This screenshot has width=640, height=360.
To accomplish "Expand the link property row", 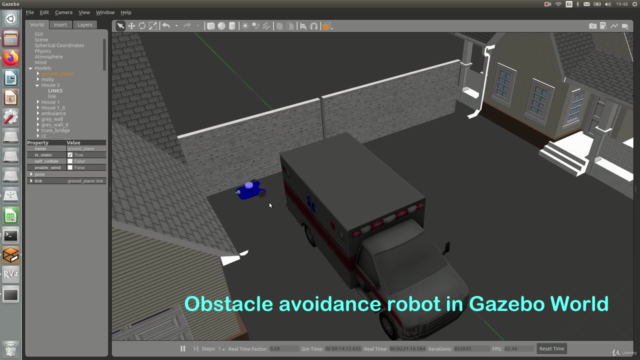I will pyautogui.click(x=31, y=181).
